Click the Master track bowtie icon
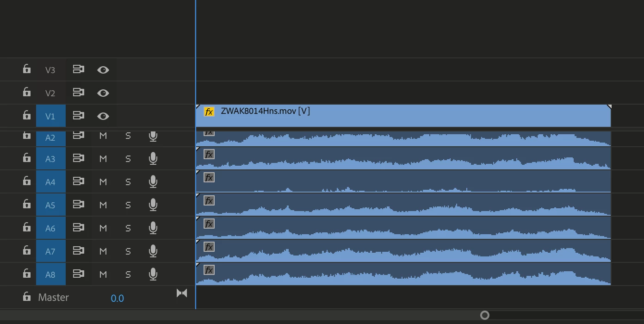The image size is (644, 324). (182, 293)
